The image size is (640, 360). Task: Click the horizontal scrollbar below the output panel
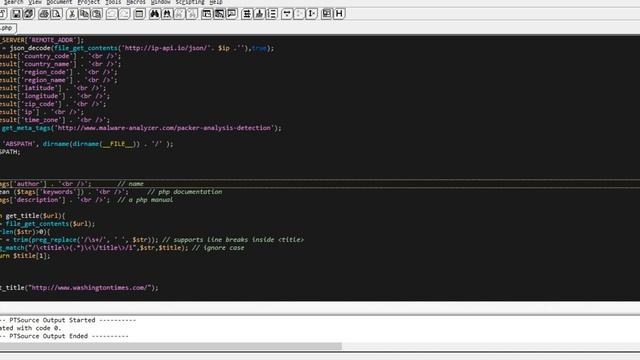click(x=171, y=347)
